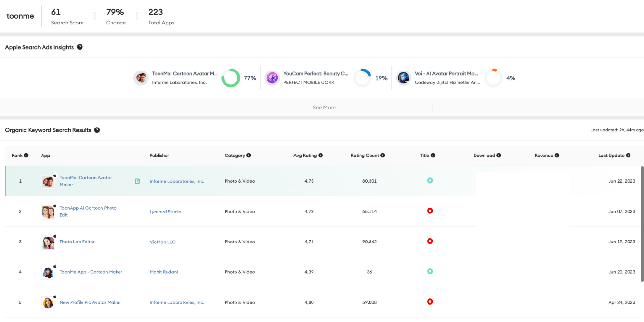The height and width of the screenshot is (322, 644).
Task: Open the ToonMe: Cartoon Avatar Maker link
Action: (x=86, y=181)
